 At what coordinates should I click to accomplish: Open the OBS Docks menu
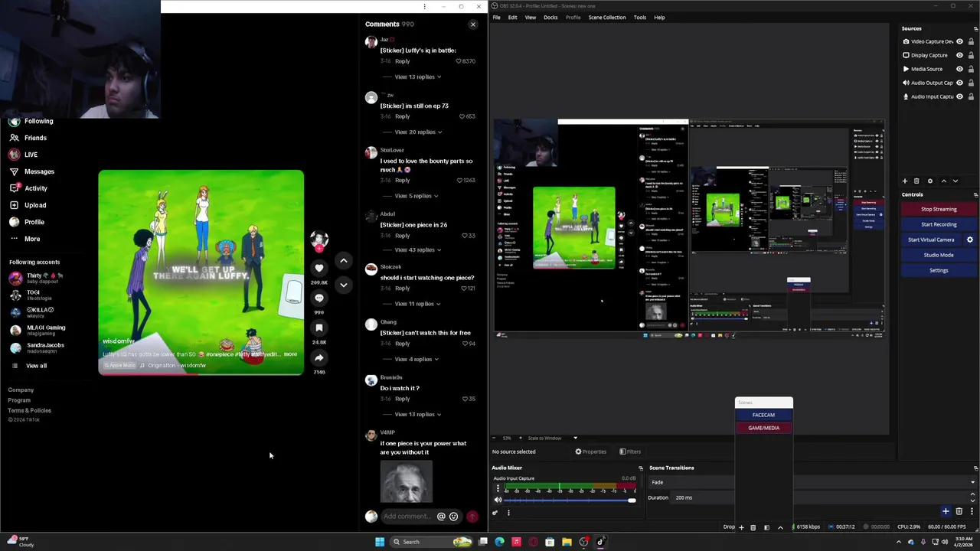pyautogui.click(x=550, y=18)
